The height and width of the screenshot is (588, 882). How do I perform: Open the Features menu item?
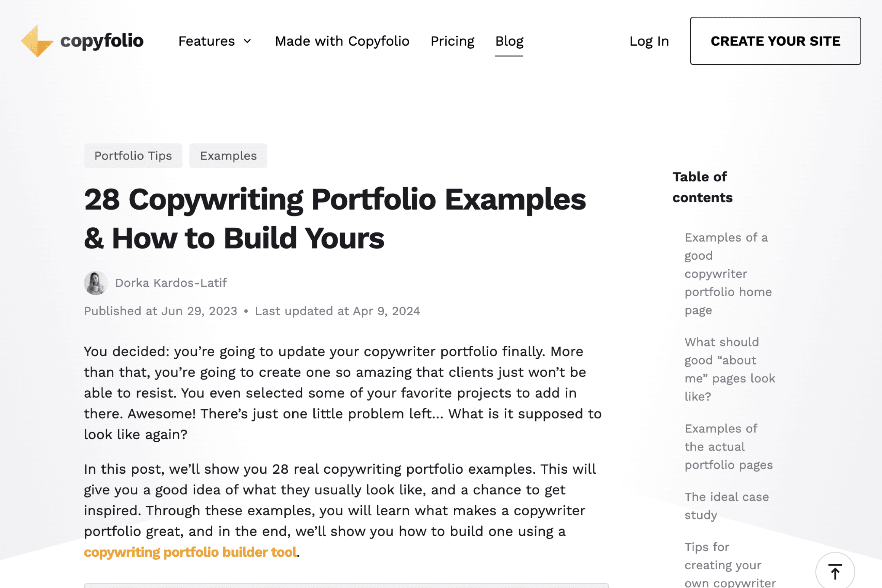(206, 41)
